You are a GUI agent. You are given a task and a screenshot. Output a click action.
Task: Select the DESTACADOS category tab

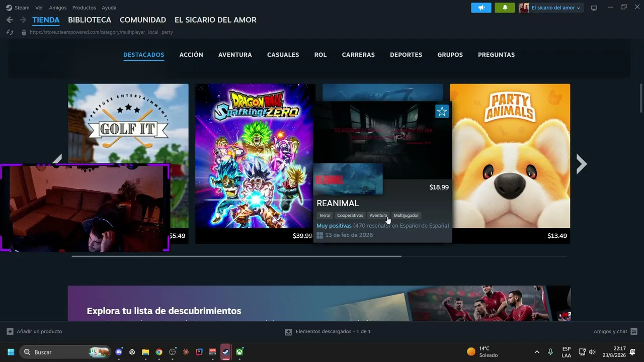point(144,55)
